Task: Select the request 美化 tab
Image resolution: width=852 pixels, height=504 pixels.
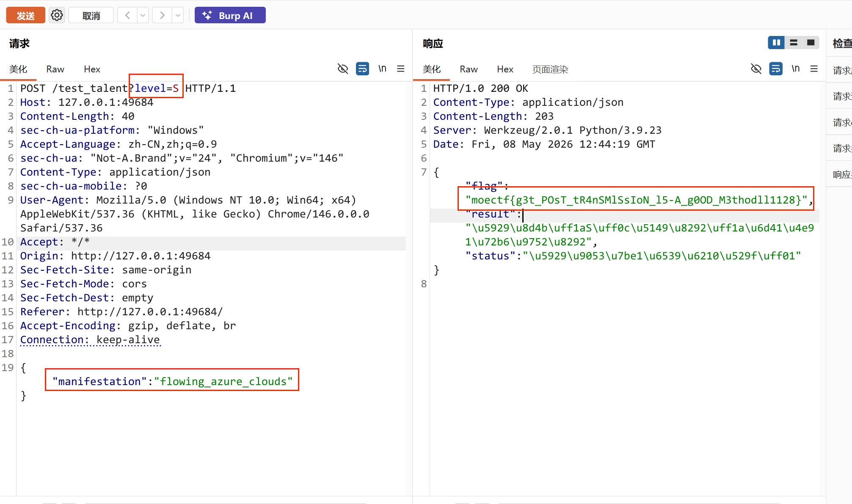Action: (x=18, y=69)
